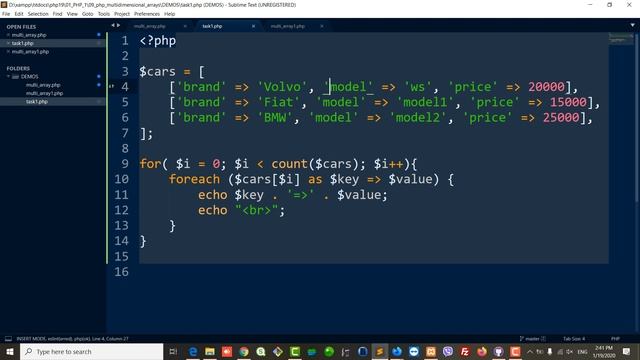
Task: Switch to the multi_array.php tab
Action: pyautogui.click(x=150, y=26)
